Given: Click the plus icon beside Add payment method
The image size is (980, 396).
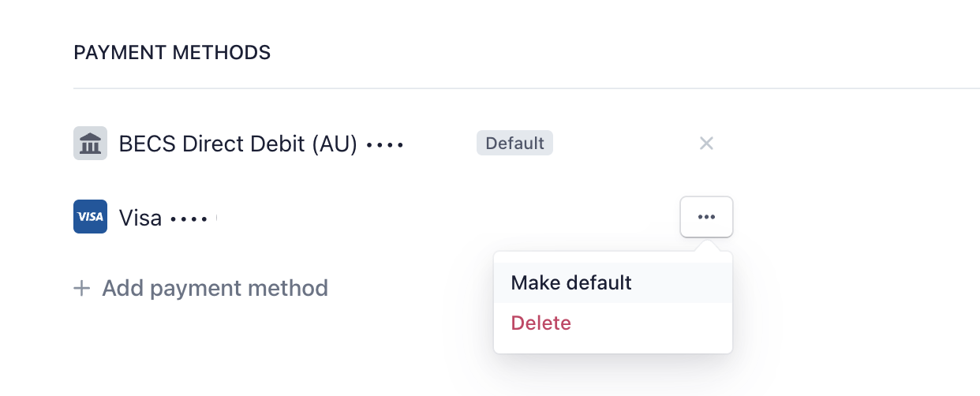Looking at the screenshot, I should [81, 288].
